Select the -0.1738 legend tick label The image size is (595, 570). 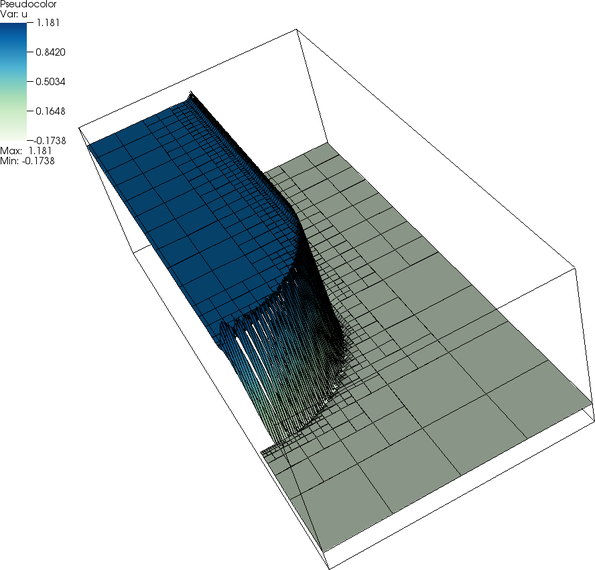50,141
